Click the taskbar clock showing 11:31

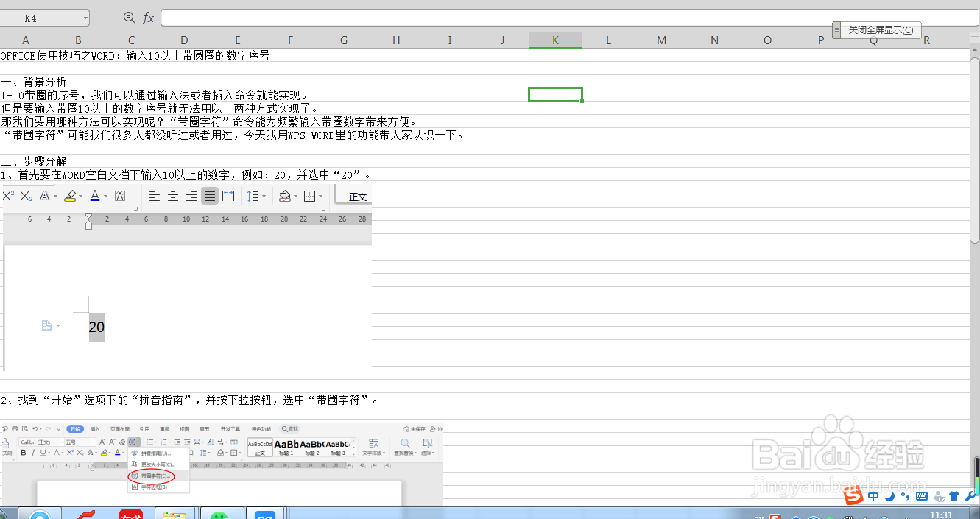[942, 515]
